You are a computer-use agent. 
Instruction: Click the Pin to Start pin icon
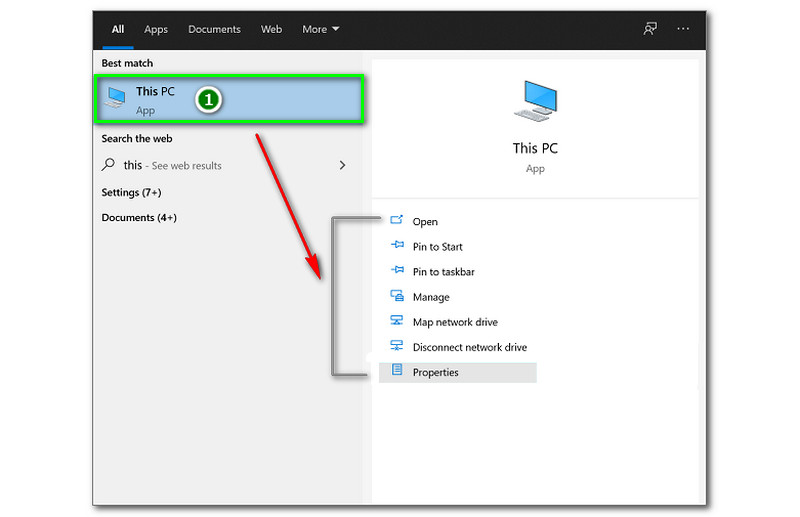(x=396, y=246)
